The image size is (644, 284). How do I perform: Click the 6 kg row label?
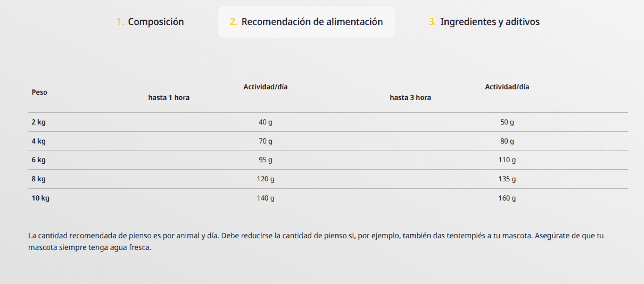pos(38,160)
